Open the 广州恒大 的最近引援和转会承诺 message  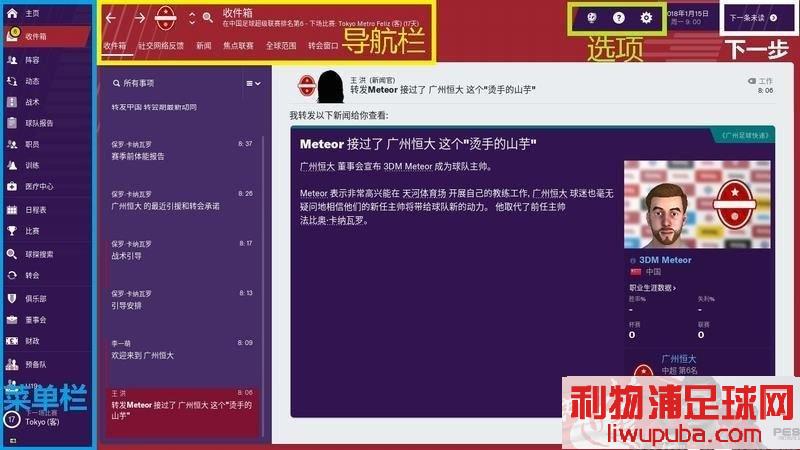click(x=182, y=201)
